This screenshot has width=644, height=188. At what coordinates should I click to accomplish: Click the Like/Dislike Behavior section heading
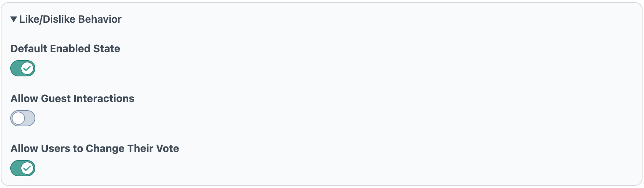click(70, 19)
